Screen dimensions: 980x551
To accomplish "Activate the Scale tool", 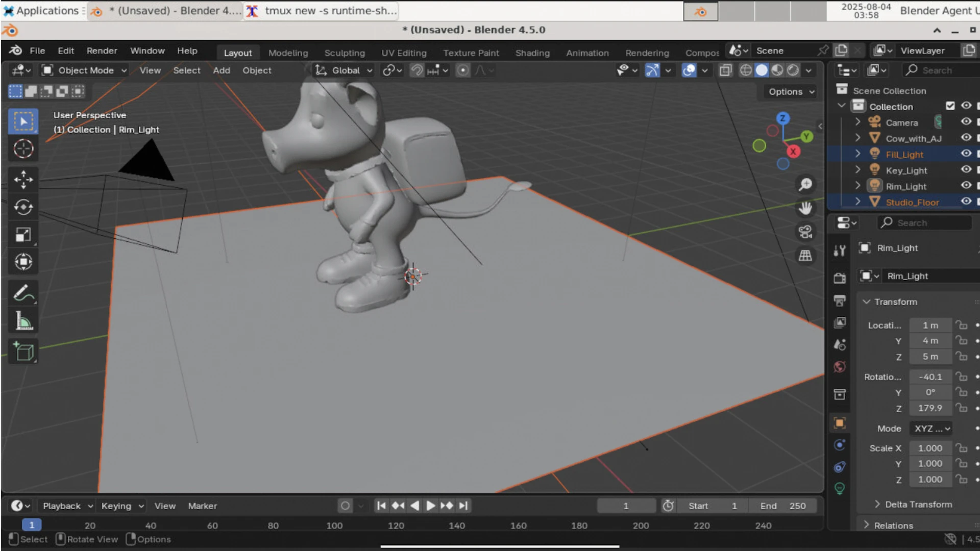I will [23, 235].
